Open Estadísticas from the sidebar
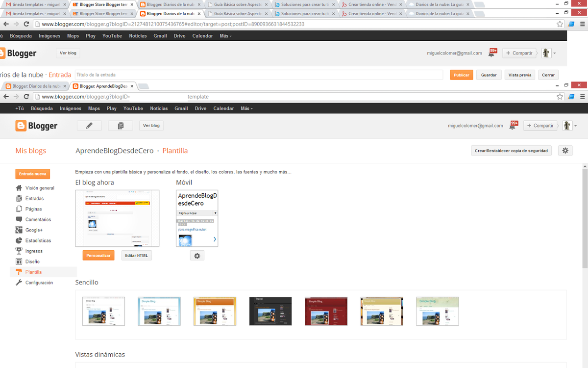This screenshot has height=368, width=588. tap(38, 240)
